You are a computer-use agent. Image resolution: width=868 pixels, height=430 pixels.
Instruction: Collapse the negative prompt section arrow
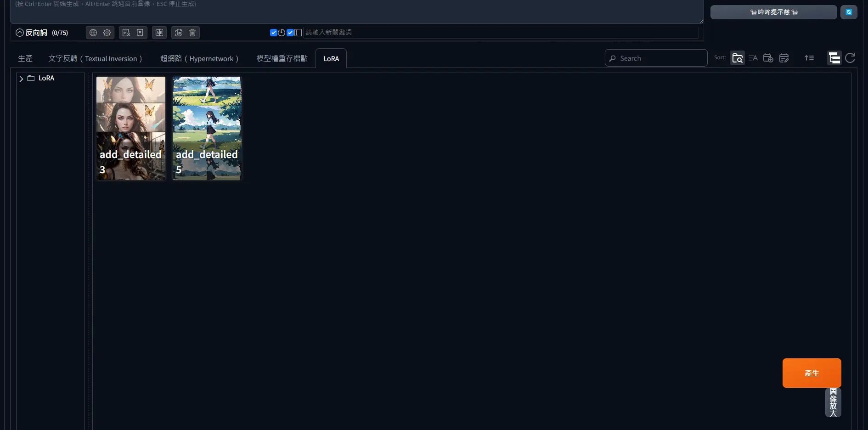tap(20, 33)
